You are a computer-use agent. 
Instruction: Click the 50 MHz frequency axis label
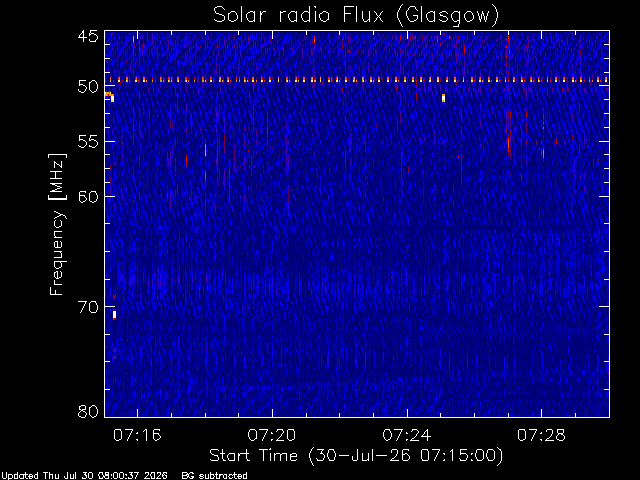click(88, 87)
